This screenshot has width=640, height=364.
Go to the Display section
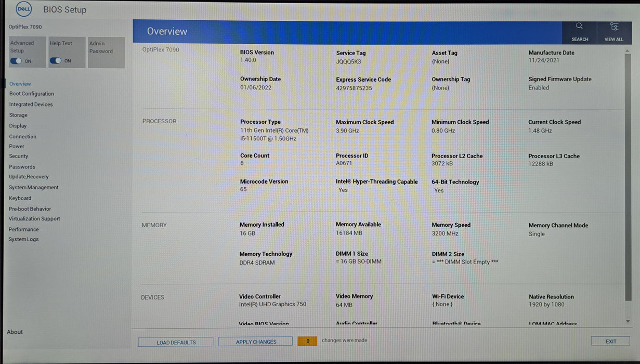click(18, 126)
